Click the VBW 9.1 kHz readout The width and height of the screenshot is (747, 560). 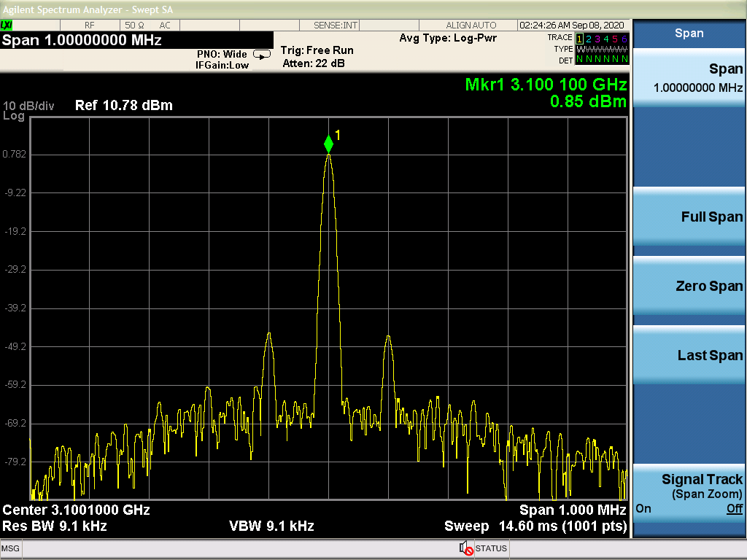[271, 526]
